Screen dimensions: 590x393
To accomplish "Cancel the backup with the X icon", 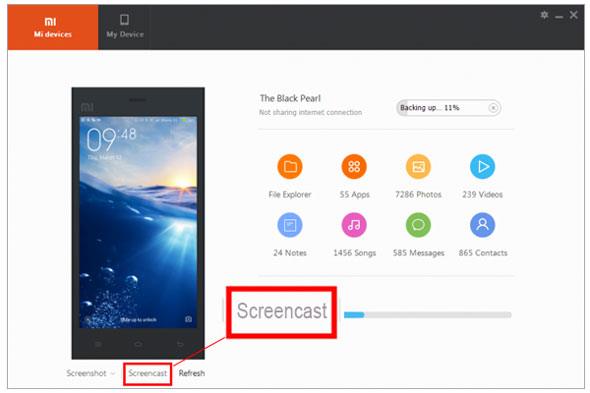I will [493, 108].
